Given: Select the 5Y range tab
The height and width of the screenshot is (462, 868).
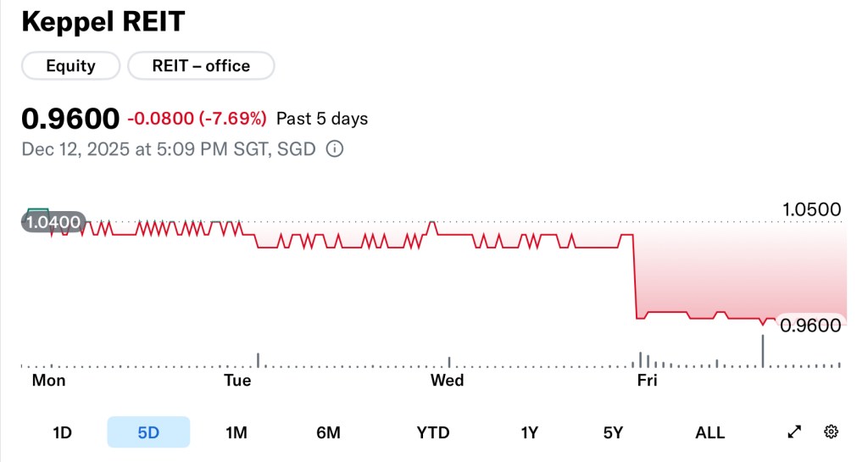Looking at the screenshot, I should [x=613, y=432].
